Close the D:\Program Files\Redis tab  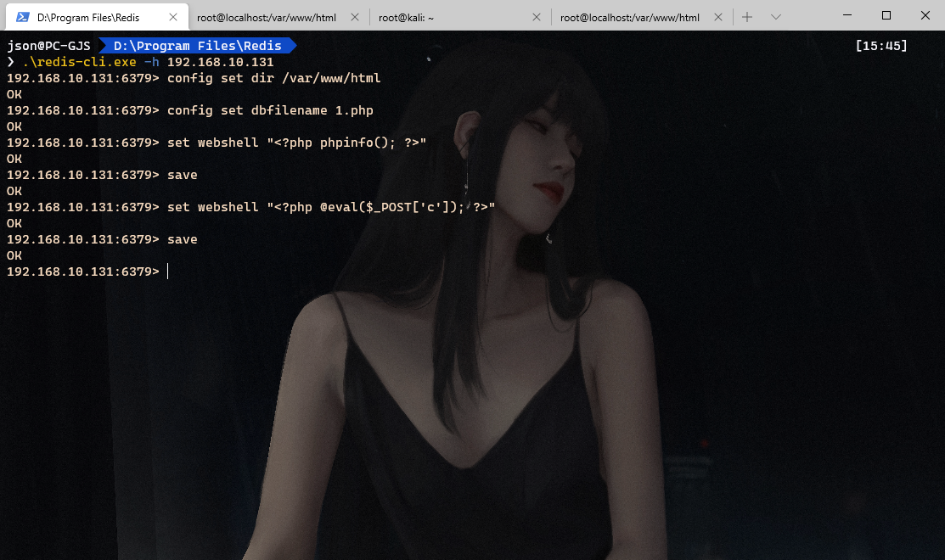173,17
